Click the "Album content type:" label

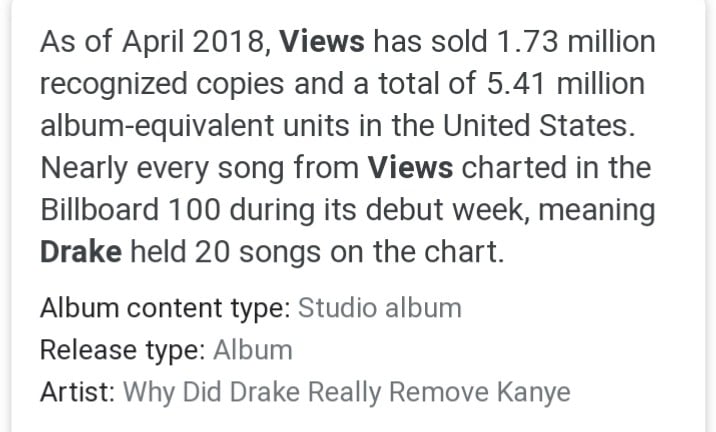click(165, 308)
